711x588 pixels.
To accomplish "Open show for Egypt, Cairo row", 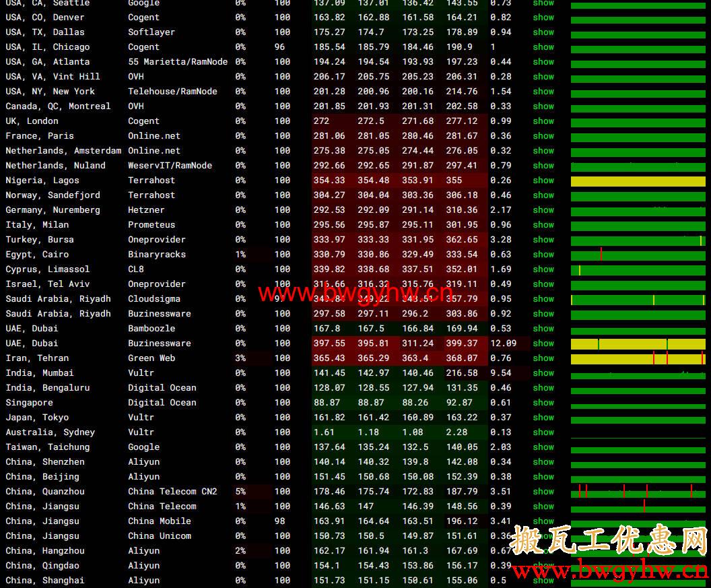I will tap(543, 255).
